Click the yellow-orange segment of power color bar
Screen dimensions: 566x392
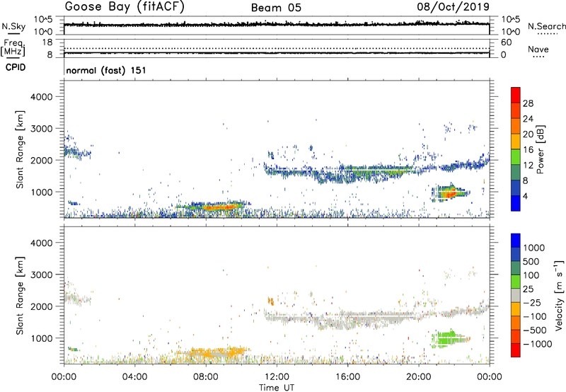[516, 141]
